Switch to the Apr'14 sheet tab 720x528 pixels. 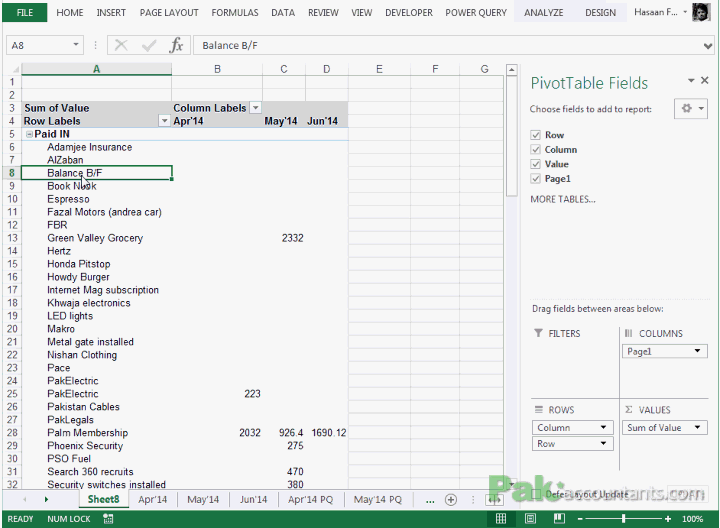pos(152,500)
